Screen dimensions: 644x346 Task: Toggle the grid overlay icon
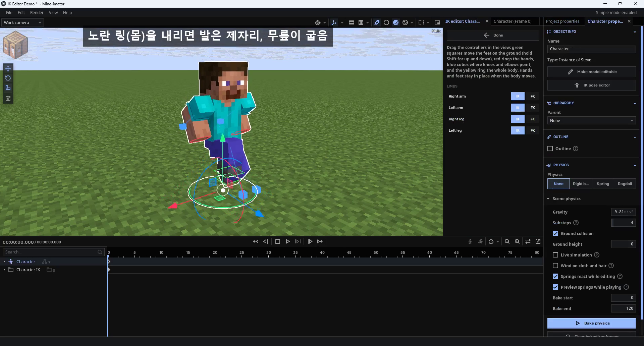pyautogui.click(x=361, y=22)
